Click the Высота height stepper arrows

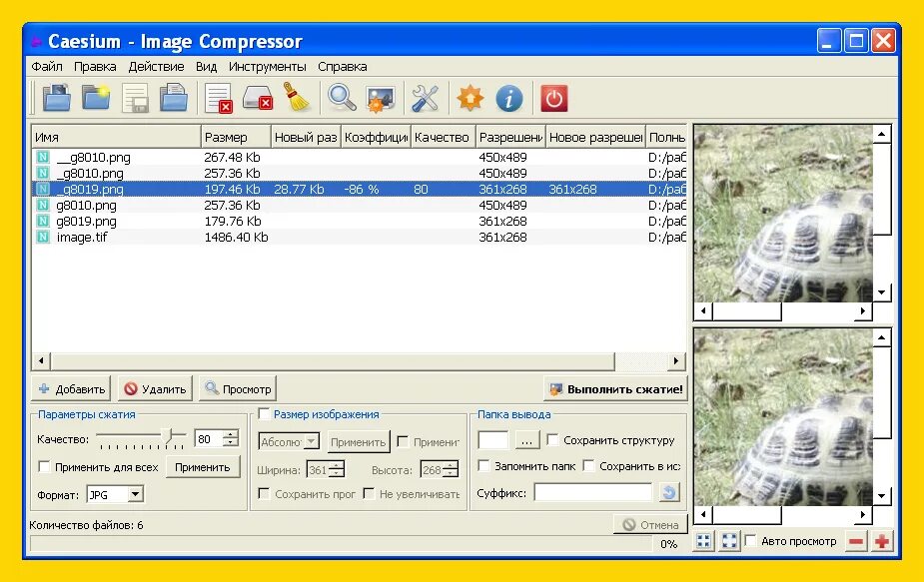pos(451,469)
